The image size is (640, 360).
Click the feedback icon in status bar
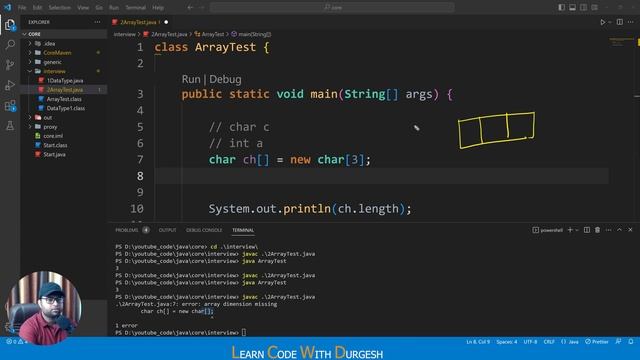click(619, 342)
